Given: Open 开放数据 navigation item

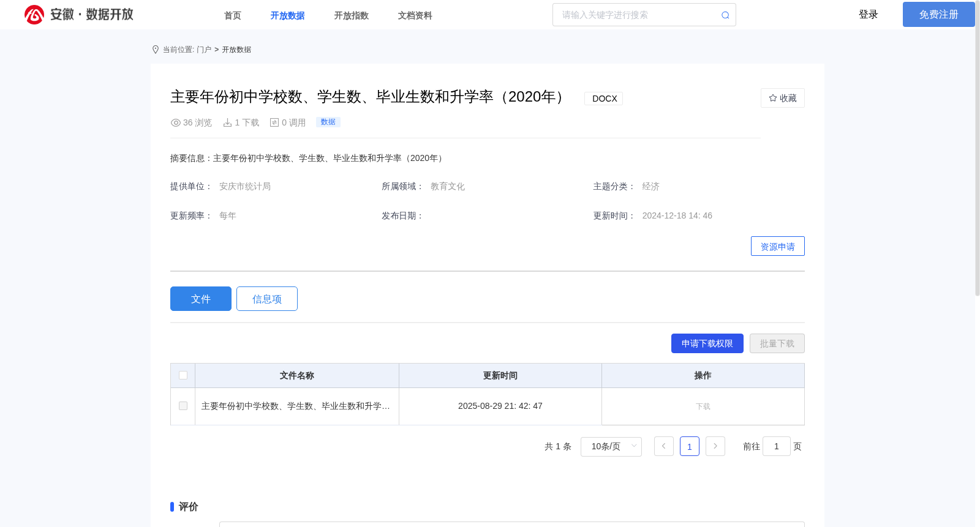Looking at the screenshot, I should pyautogui.click(x=287, y=15).
